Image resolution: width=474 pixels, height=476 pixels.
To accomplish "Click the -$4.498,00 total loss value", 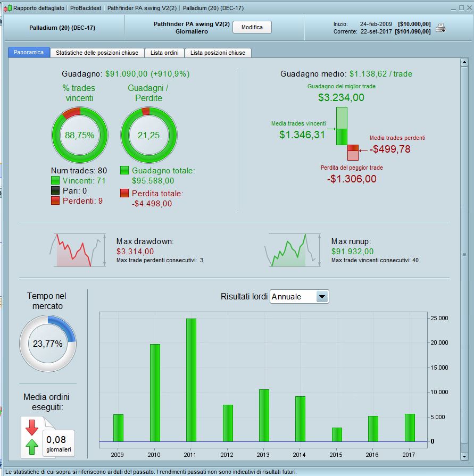I will pyautogui.click(x=152, y=203).
